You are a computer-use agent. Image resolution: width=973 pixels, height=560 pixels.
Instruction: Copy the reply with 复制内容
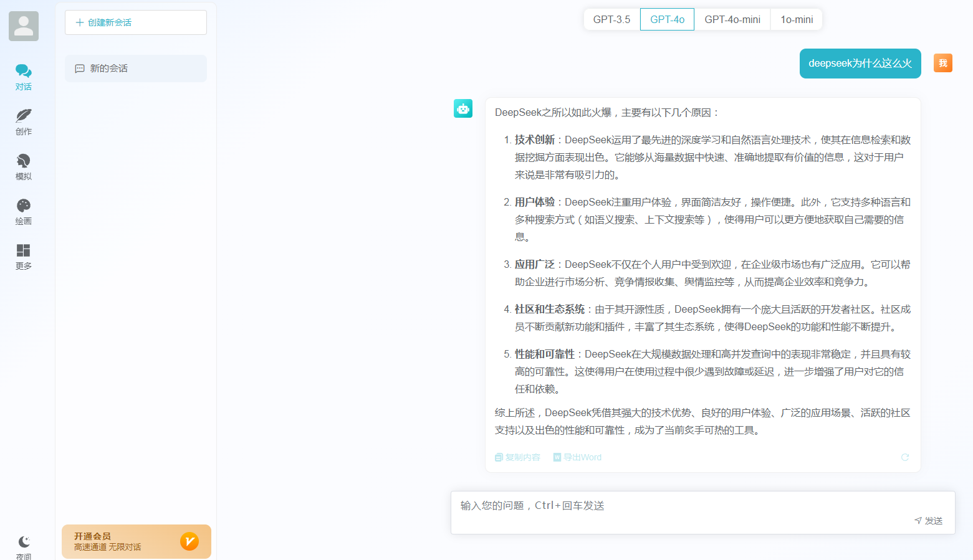(x=517, y=457)
